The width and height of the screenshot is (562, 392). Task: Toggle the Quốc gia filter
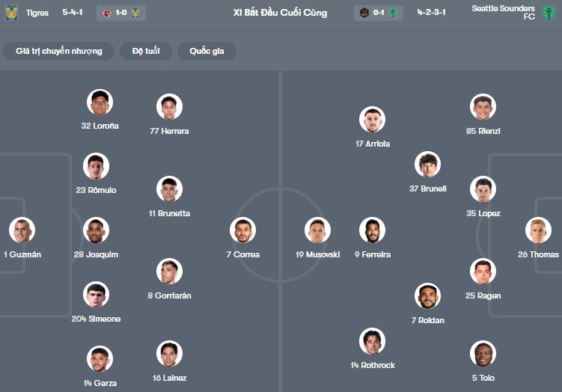(x=207, y=51)
